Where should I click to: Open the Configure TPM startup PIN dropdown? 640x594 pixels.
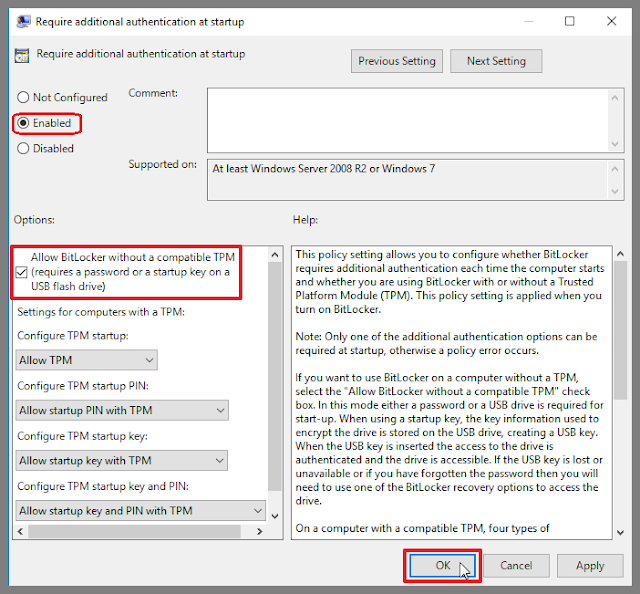coord(122,410)
